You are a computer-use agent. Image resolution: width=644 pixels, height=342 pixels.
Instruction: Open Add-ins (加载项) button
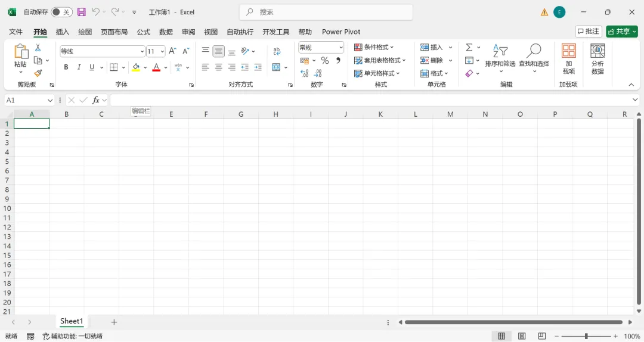569,59
